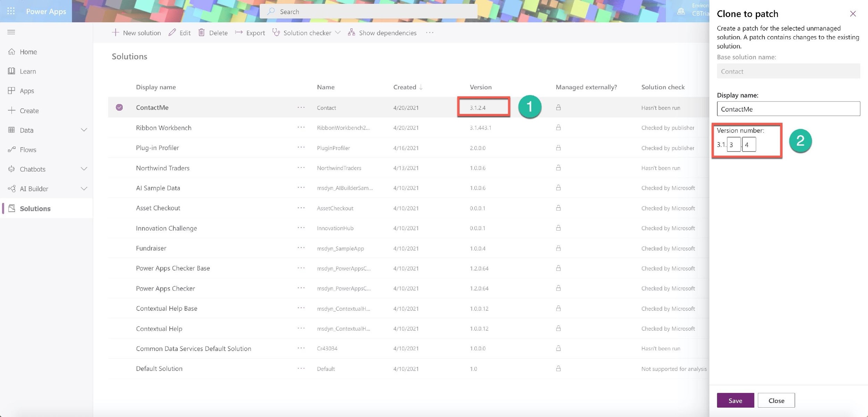Viewport: 868px width, 417px height.
Task: Open the Northwind Traders solution
Action: click(x=162, y=168)
